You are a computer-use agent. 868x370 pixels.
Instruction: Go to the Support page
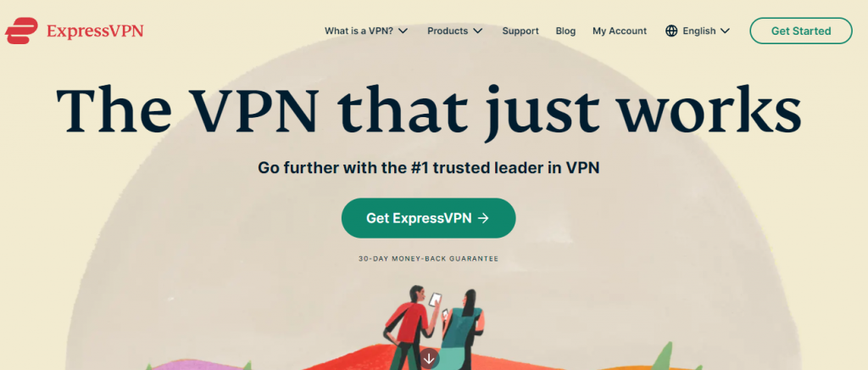pyautogui.click(x=520, y=31)
